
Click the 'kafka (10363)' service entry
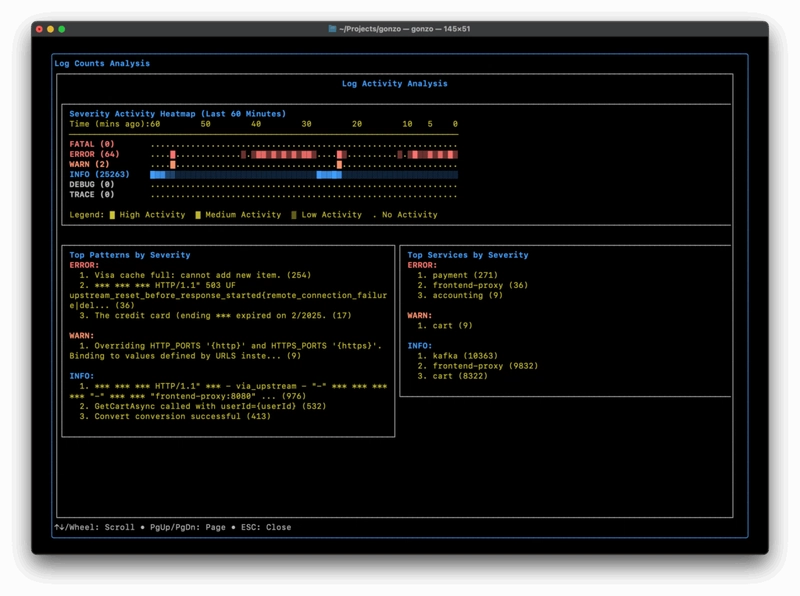click(x=467, y=356)
